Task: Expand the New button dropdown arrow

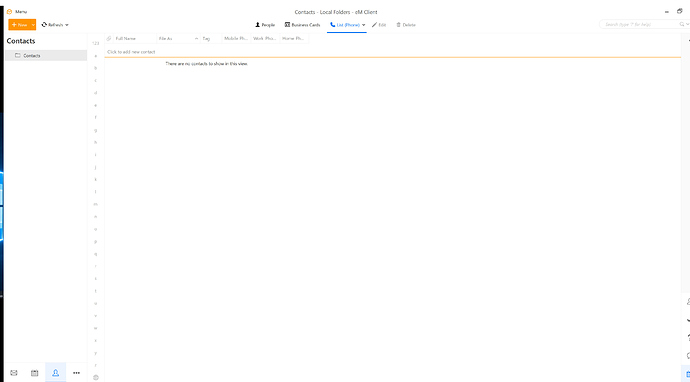Action: 33,25
